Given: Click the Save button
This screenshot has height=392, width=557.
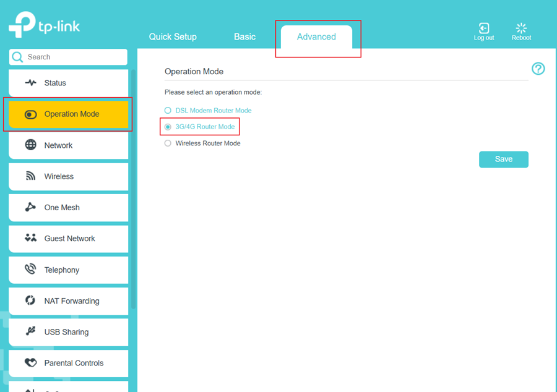Looking at the screenshot, I should point(503,159).
